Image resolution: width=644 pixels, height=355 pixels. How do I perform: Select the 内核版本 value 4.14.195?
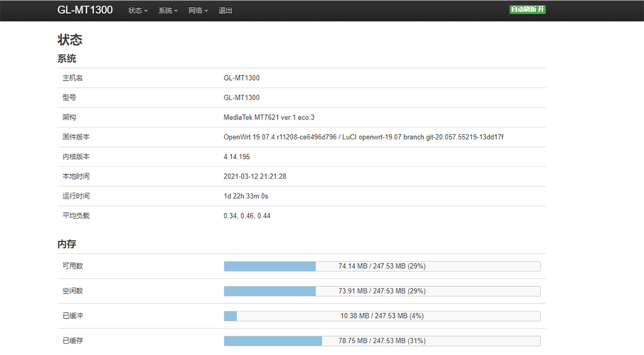tap(236, 156)
